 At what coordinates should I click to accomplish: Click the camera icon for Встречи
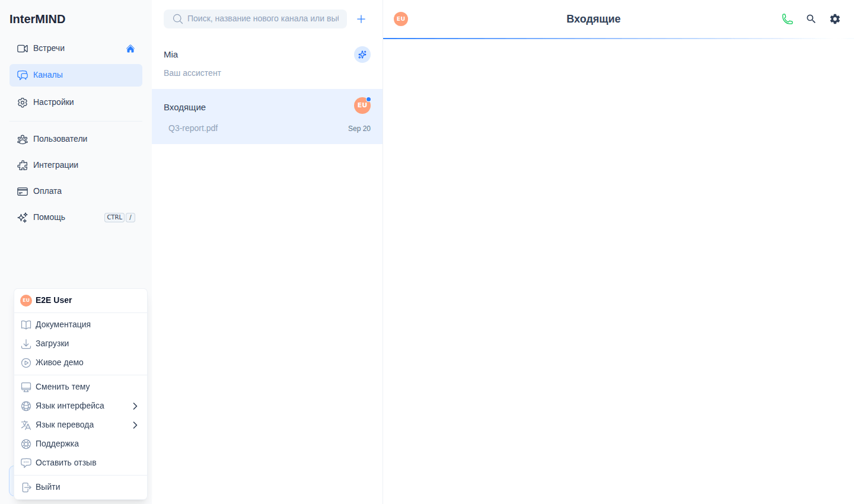click(23, 49)
